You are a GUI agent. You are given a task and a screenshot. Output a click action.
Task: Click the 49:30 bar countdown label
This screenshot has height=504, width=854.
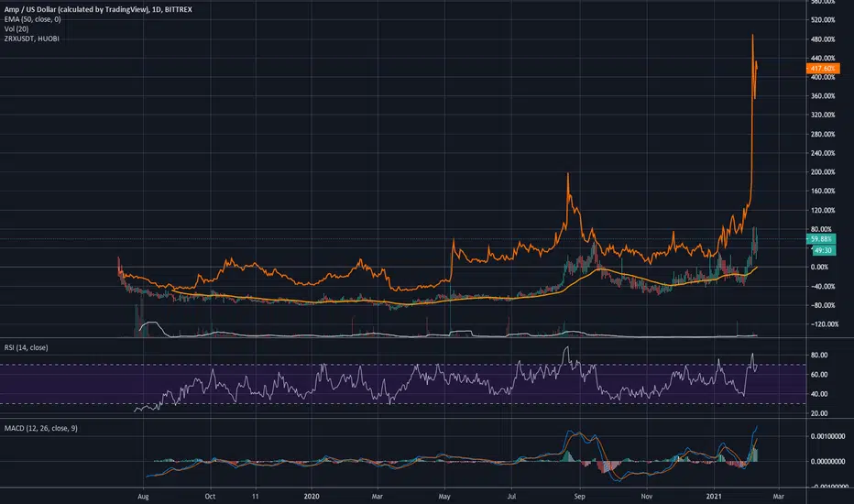pos(824,251)
